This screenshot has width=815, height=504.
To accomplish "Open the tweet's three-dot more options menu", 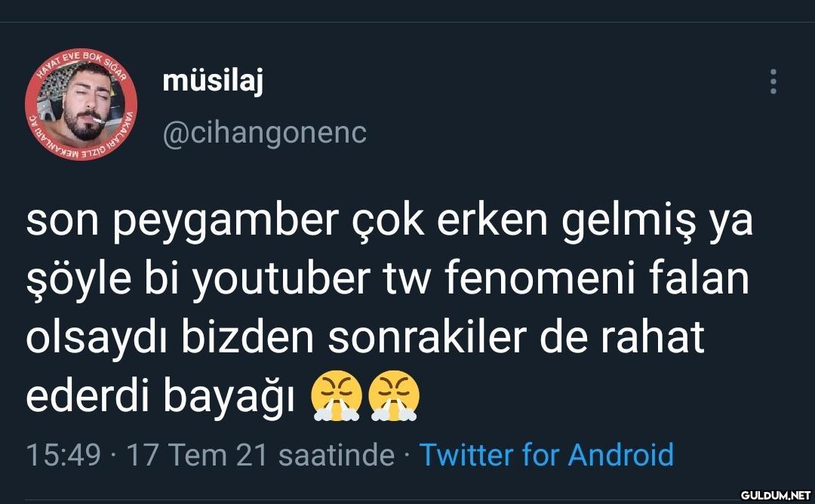I will pos(773,81).
